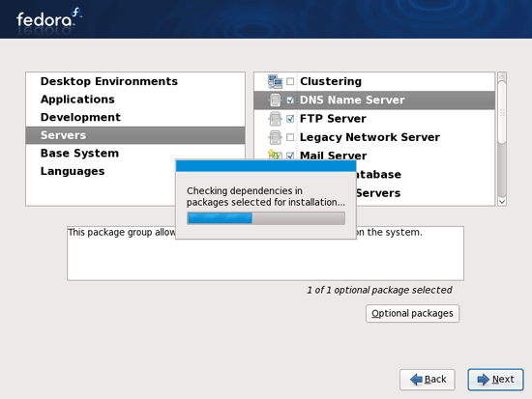This screenshot has height=399, width=532.
Task: Click the blue arrow on Next button
Action: click(x=483, y=380)
